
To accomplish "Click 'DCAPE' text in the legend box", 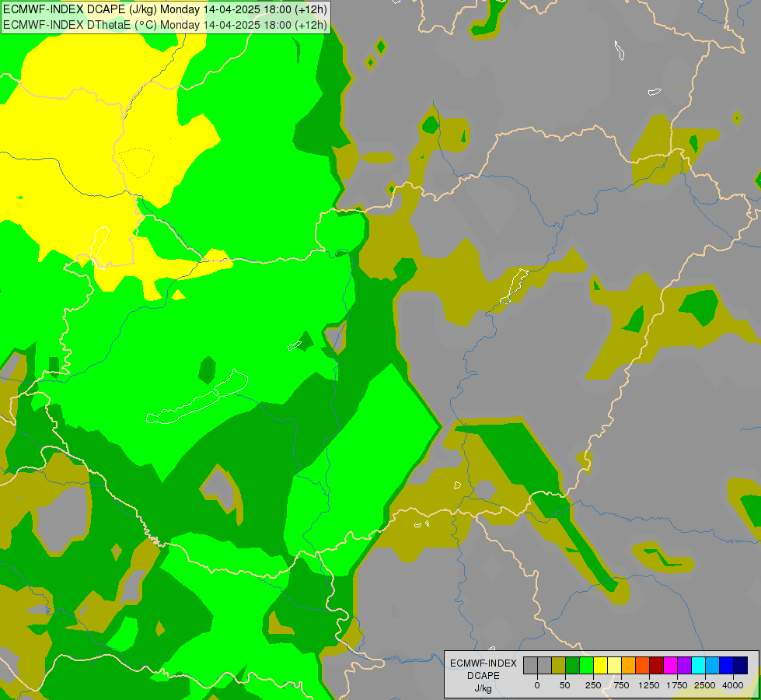I will click(483, 676).
